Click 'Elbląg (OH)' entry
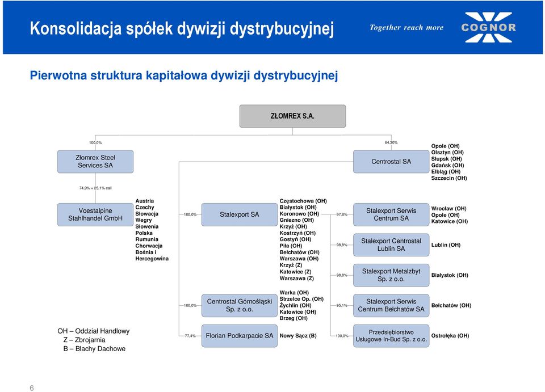 [446, 171]
